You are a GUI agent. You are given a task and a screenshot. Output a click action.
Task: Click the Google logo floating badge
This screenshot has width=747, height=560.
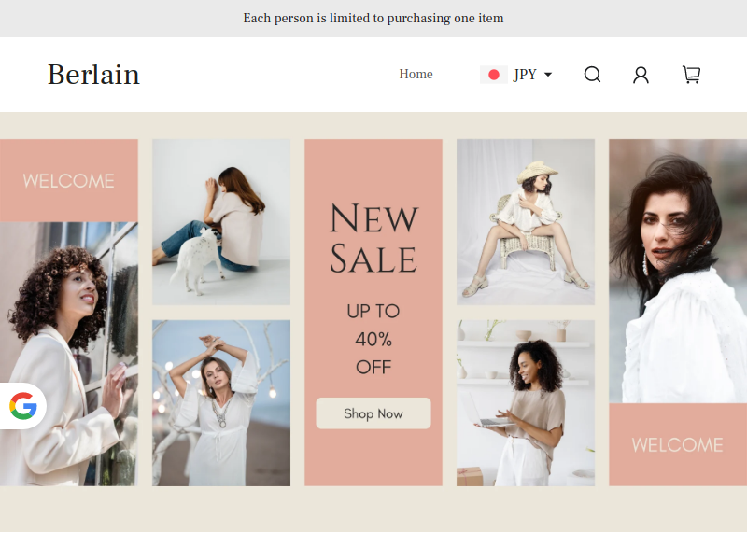22,406
